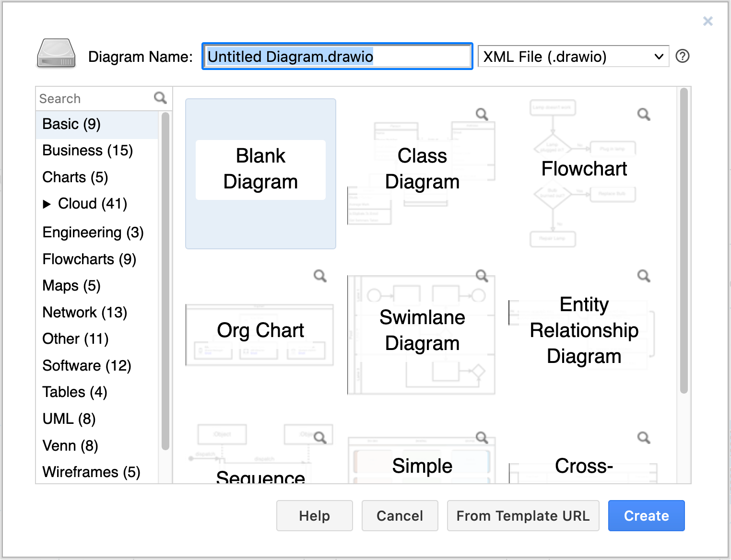Zoom preview of the Org Chart template
731x560 pixels.
pos(320,275)
